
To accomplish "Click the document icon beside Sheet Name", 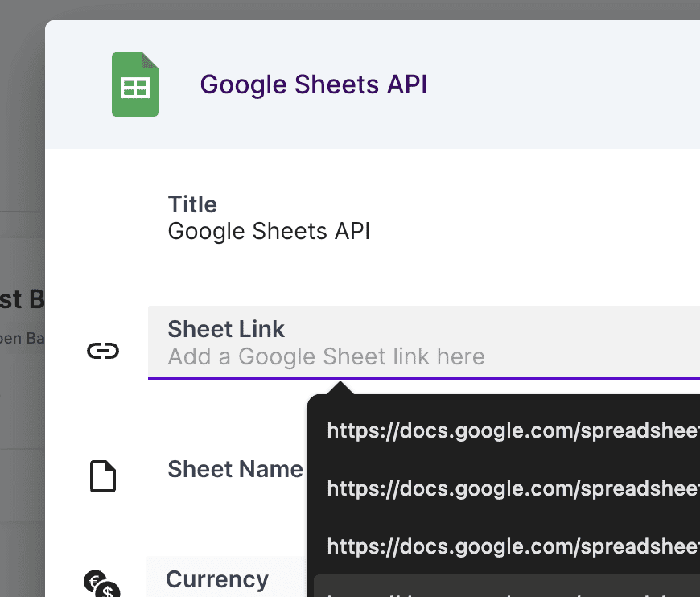I will (x=102, y=476).
